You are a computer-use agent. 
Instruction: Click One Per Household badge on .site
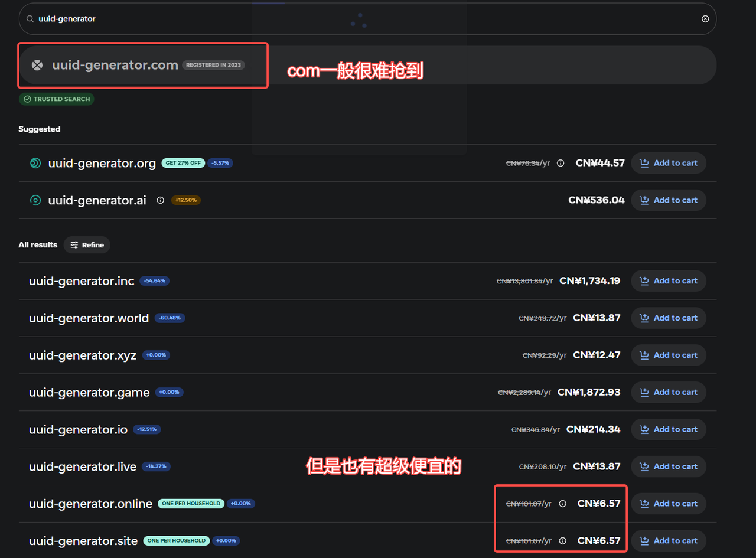[x=177, y=541]
